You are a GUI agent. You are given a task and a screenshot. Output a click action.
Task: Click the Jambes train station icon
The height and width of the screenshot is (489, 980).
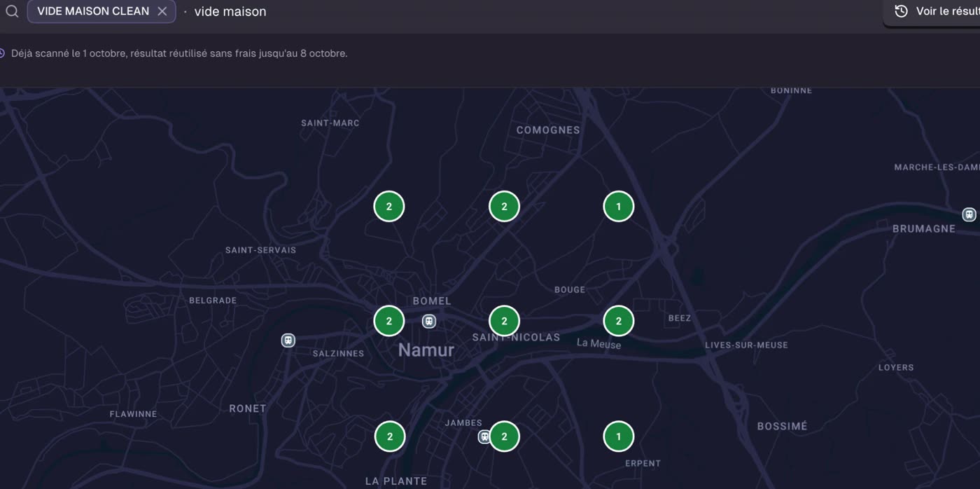pos(484,436)
